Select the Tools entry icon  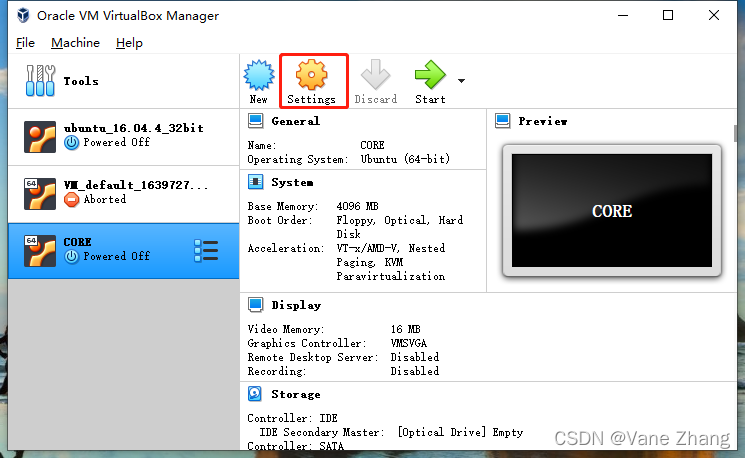[x=40, y=81]
